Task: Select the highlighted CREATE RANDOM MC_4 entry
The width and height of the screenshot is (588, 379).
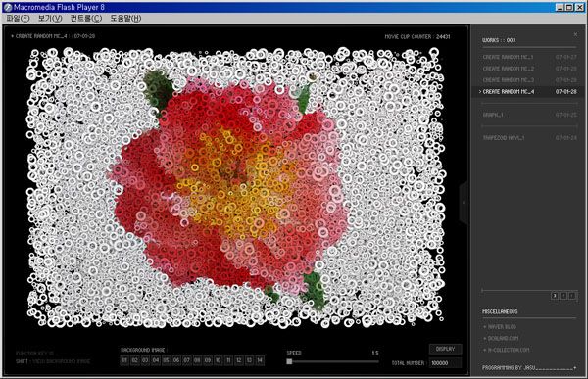Action: (529, 91)
